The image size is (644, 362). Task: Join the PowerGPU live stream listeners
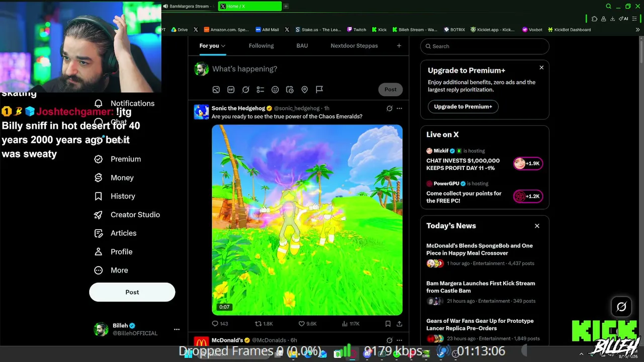[x=528, y=197]
